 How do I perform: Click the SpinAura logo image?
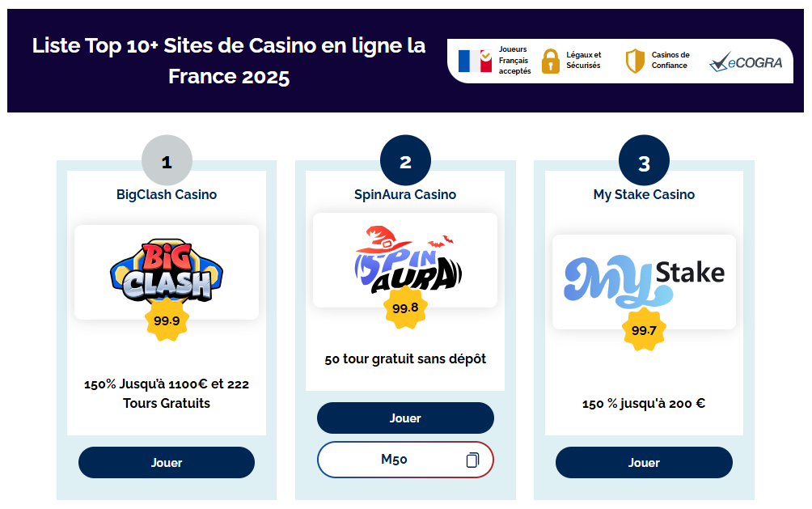pos(404,259)
